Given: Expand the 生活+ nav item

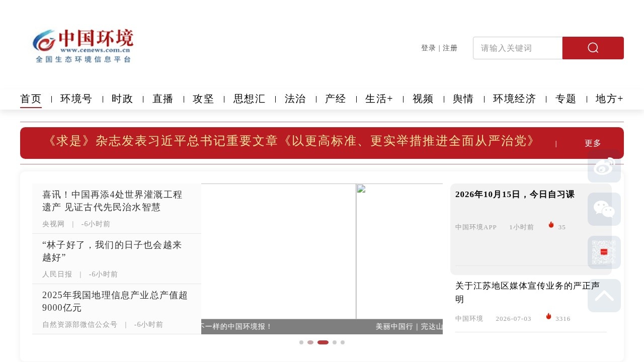Looking at the screenshot, I should [x=379, y=99].
